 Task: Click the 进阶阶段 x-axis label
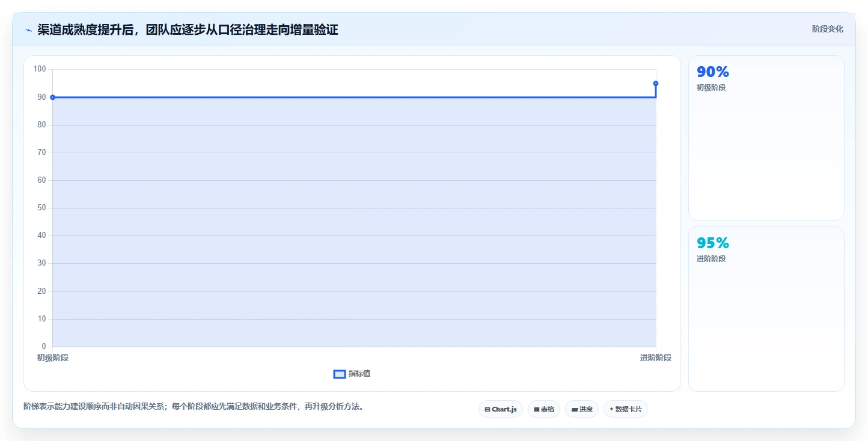point(656,357)
